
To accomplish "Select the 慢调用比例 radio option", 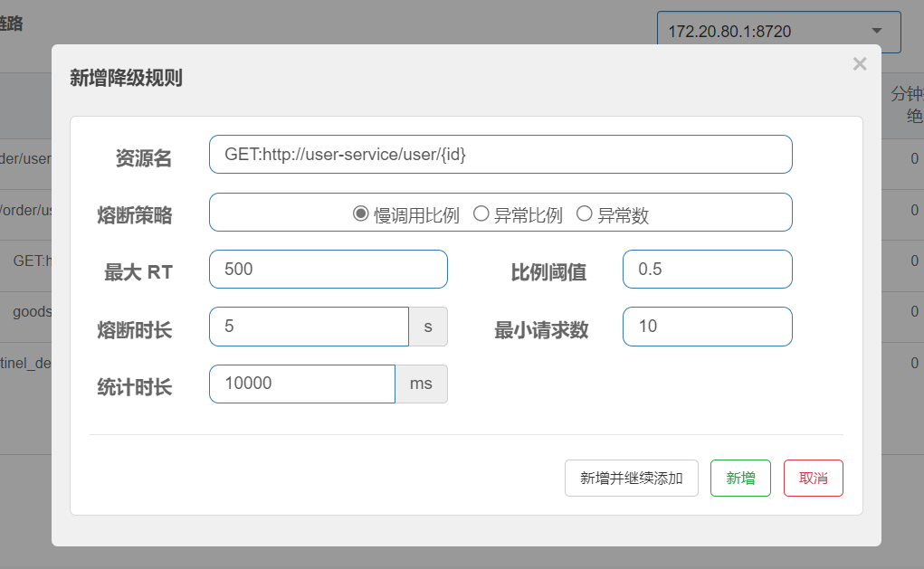I will tap(360, 214).
